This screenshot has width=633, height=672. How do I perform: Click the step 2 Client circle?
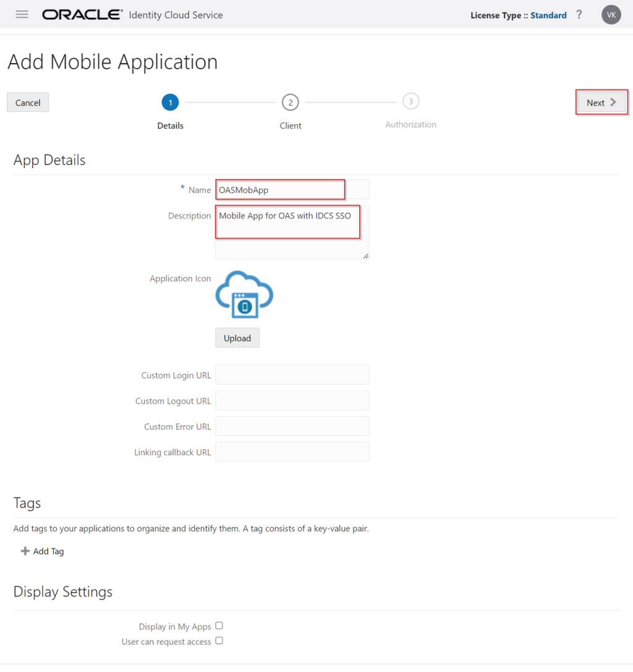click(x=291, y=102)
